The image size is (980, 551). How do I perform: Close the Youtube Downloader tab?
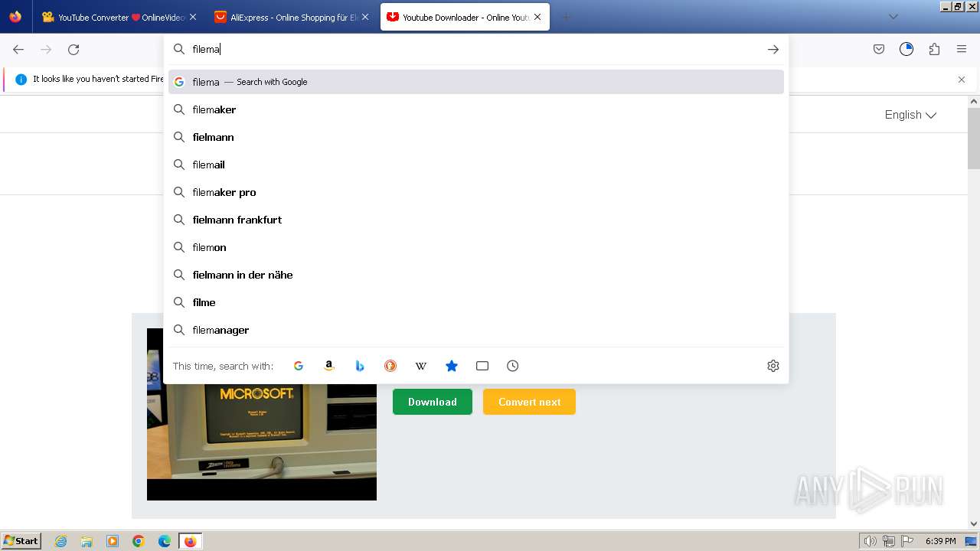point(537,17)
